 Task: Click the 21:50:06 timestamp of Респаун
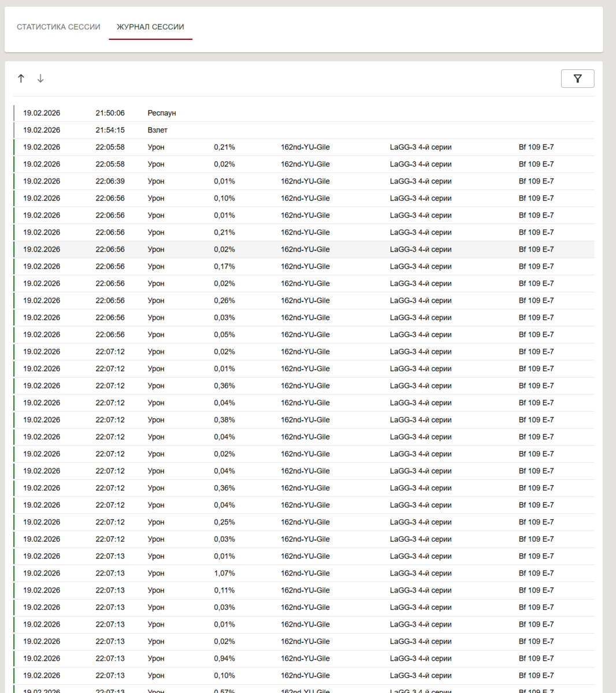(110, 113)
